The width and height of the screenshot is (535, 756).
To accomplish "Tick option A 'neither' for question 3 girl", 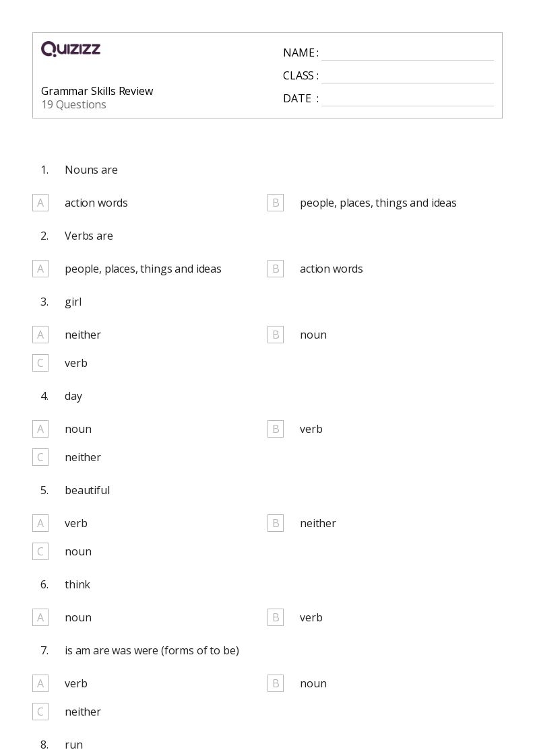I will coord(40,335).
